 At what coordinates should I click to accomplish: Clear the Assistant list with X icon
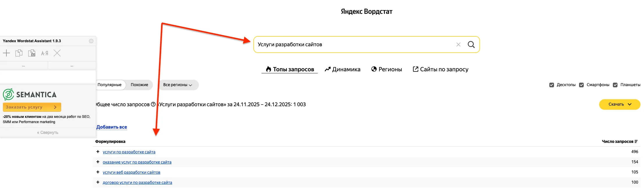(57, 53)
